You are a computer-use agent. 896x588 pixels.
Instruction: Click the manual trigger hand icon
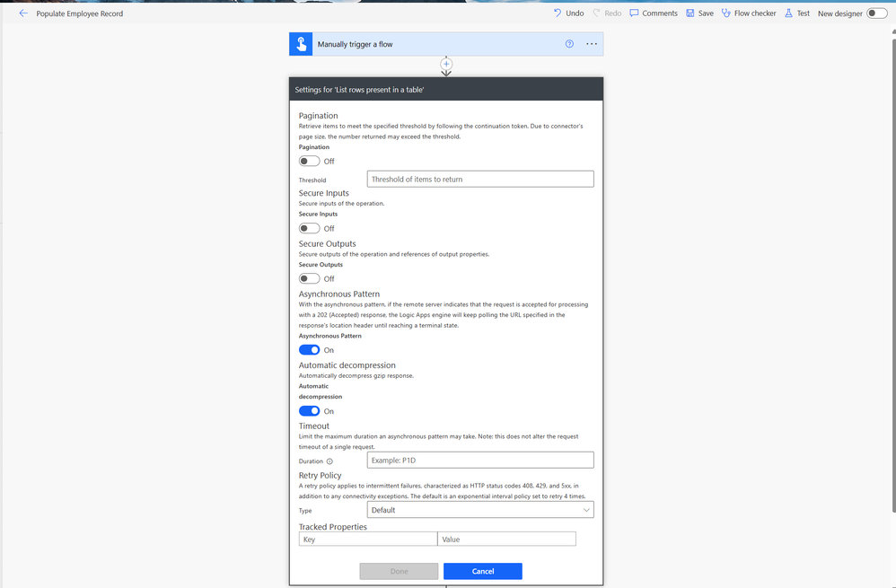tap(301, 44)
